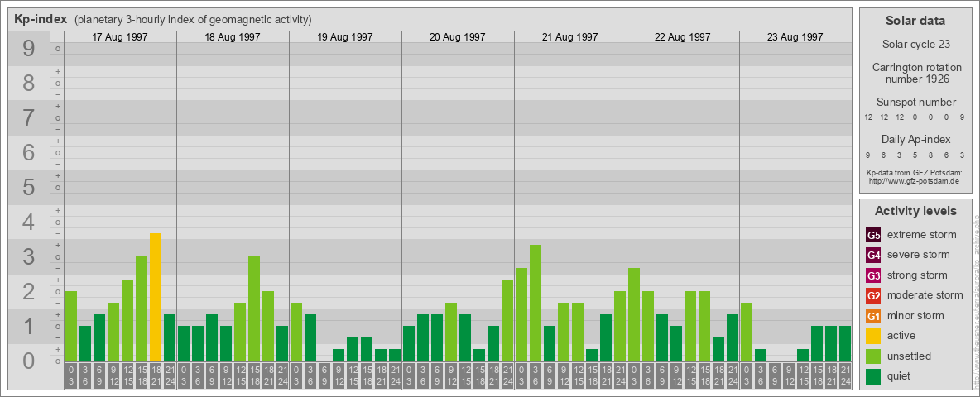The image size is (980, 397).
Task: Click the Daily Ap-index label
Action: tap(916, 139)
